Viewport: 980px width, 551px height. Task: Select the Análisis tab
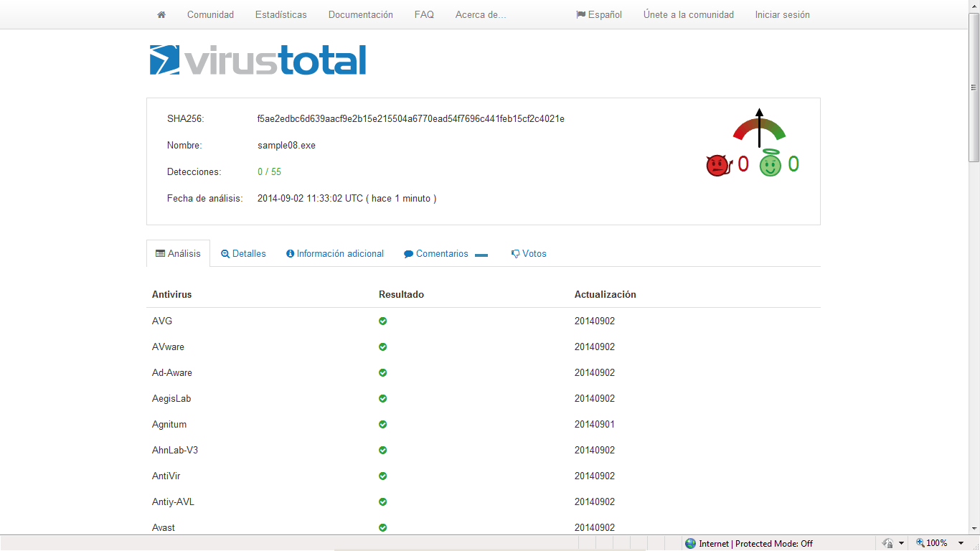coord(178,253)
